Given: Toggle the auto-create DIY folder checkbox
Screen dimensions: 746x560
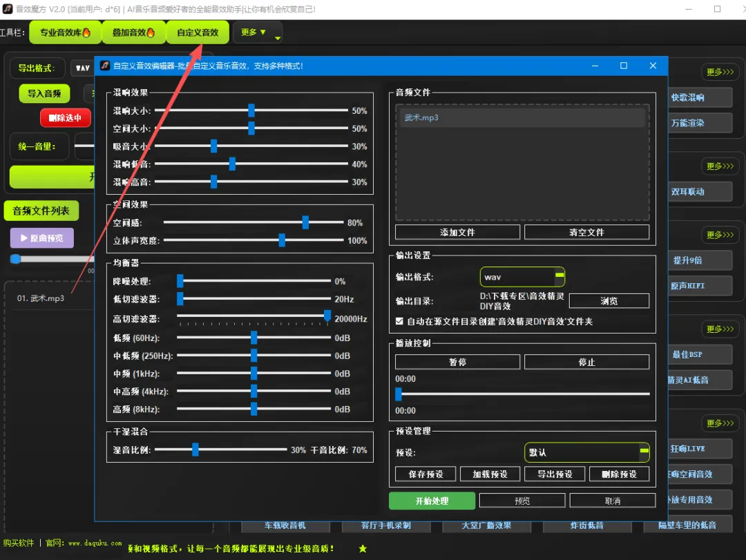Looking at the screenshot, I should (399, 321).
